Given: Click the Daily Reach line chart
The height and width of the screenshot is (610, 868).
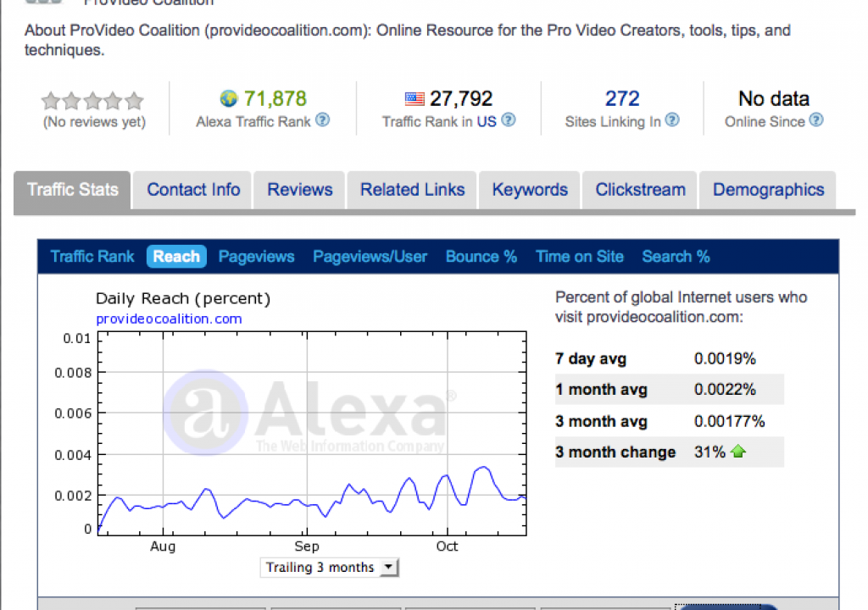Looking at the screenshot, I should 312,434.
